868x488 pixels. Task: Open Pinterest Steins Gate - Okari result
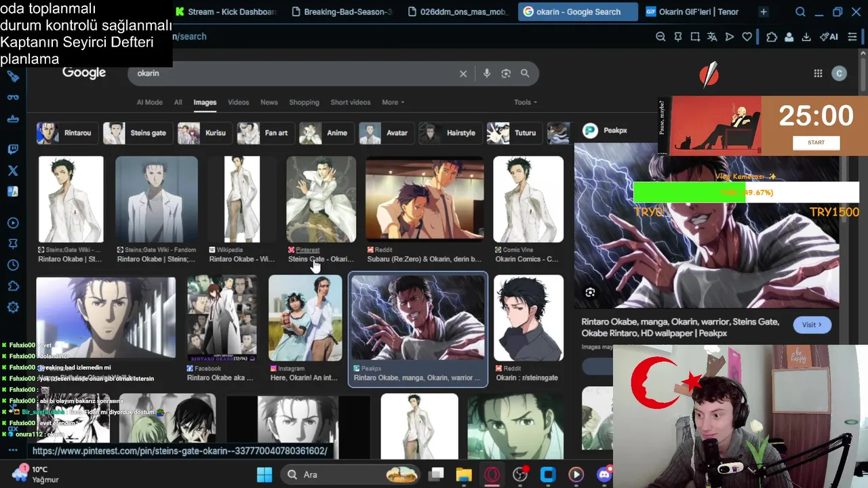click(x=321, y=209)
